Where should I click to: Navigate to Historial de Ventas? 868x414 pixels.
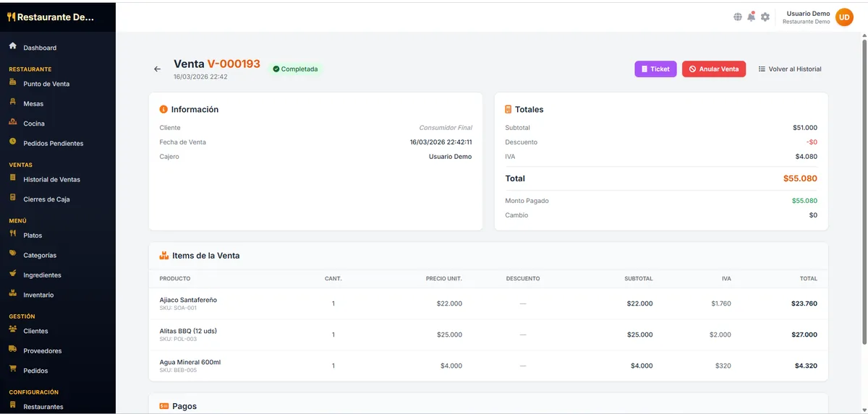(x=51, y=179)
